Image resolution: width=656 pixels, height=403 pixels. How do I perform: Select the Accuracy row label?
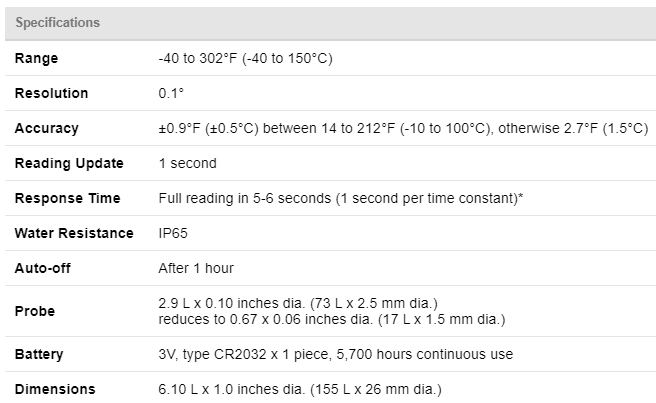point(46,128)
